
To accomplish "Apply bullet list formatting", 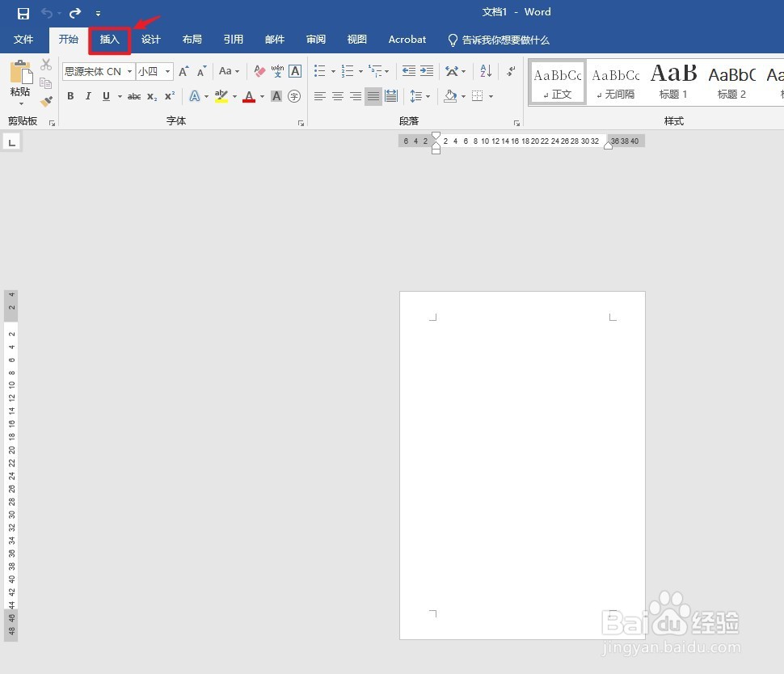I will tap(320, 71).
